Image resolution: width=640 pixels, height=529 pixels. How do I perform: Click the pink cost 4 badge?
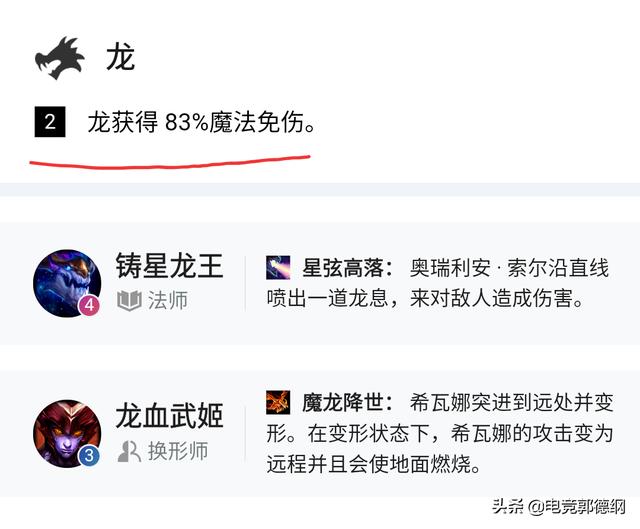coord(89,305)
